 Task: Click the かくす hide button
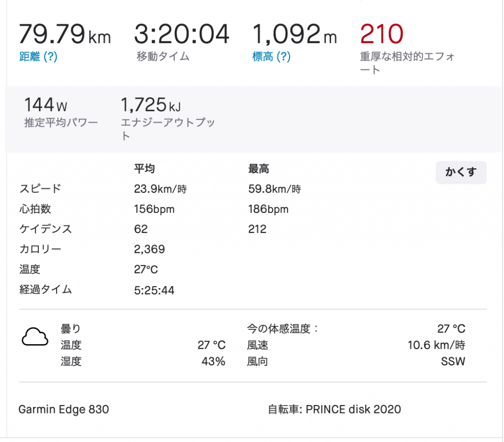(461, 173)
